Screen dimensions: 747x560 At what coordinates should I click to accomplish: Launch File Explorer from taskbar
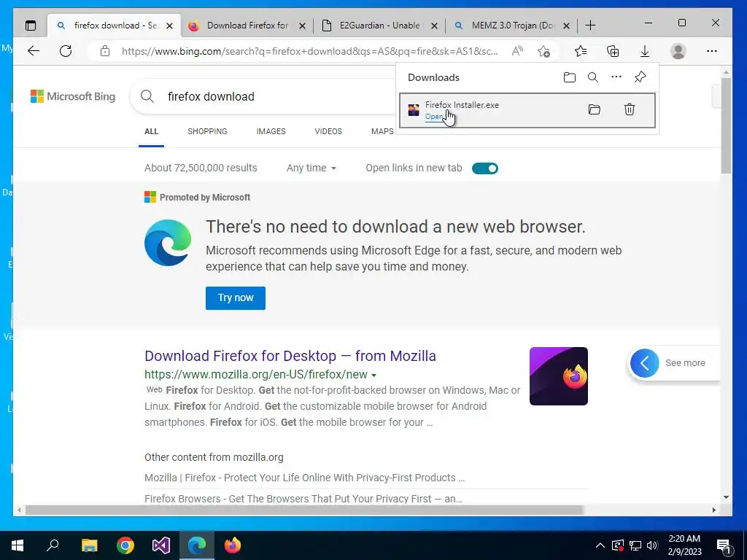pos(89,545)
